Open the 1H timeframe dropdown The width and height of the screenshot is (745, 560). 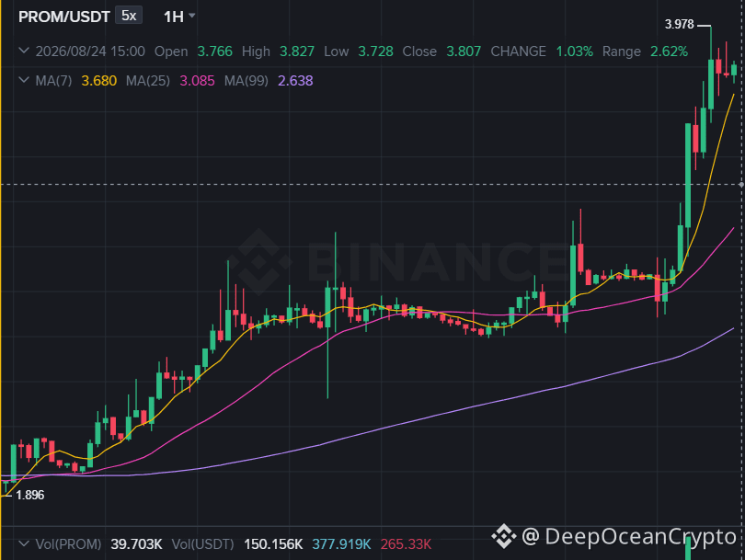179,17
